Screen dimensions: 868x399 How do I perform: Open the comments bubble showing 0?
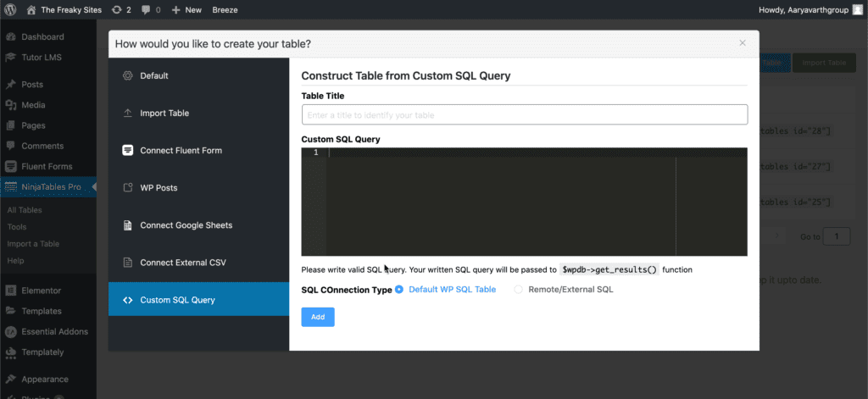pyautogui.click(x=151, y=9)
